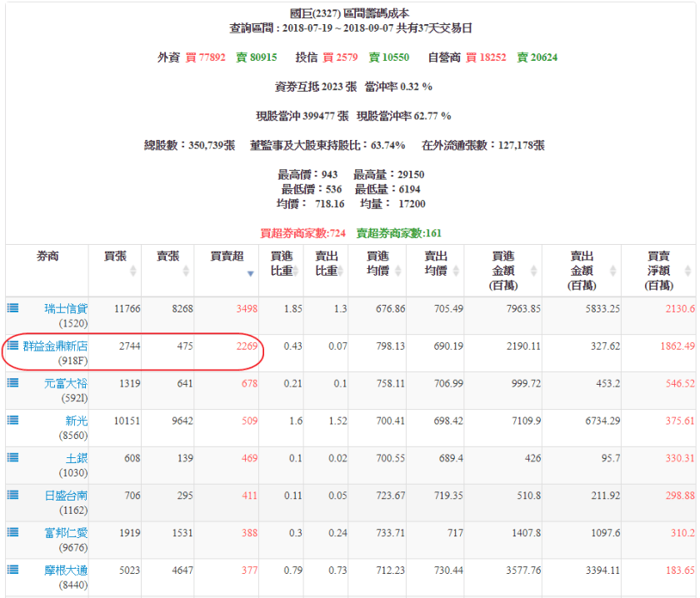Open the 瑞士信貸 broker link
The image size is (700, 598).
pos(66,308)
